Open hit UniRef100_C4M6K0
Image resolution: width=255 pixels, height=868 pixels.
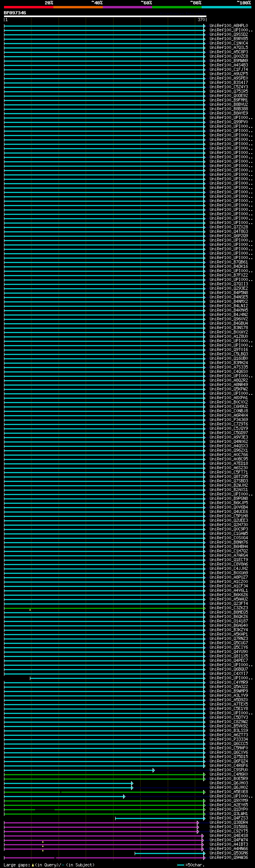point(229,774)
